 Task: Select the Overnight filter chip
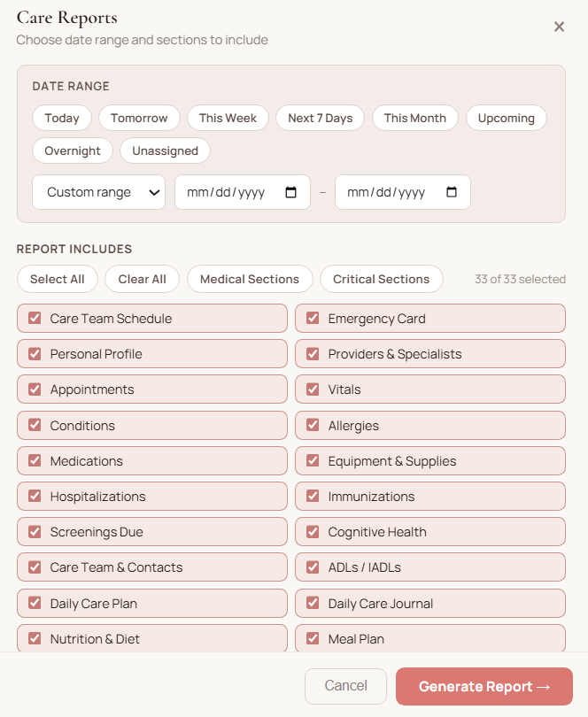tap(73, 150)
